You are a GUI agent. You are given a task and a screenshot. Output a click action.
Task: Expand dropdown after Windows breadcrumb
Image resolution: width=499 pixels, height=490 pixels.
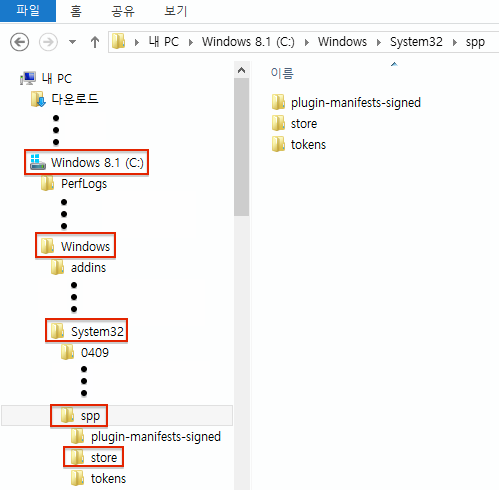[x=379, y=42]
